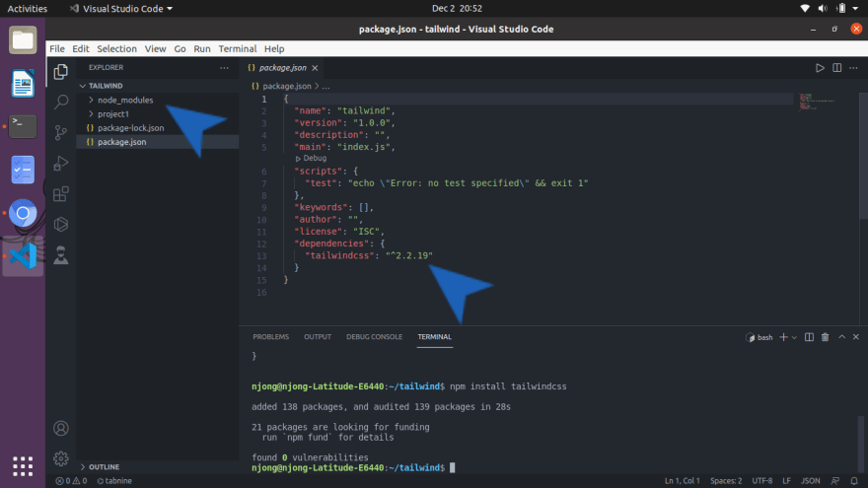Open Run and Debug view
This screenshot has height=488, width=868.
coord(61,164)
